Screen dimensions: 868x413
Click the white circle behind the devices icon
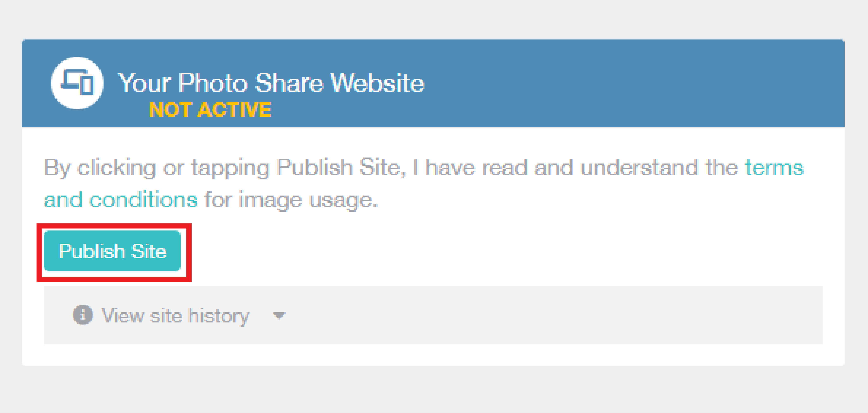tap(77, 83)
